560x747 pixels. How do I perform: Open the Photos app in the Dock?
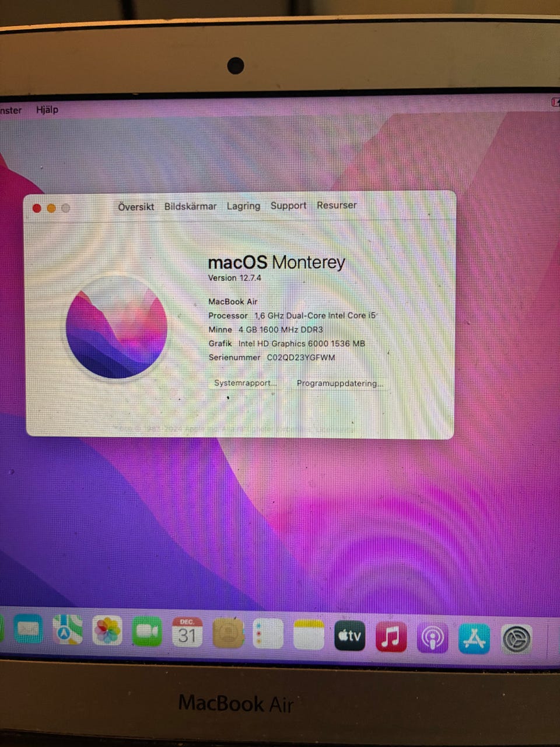click(107, 631)
